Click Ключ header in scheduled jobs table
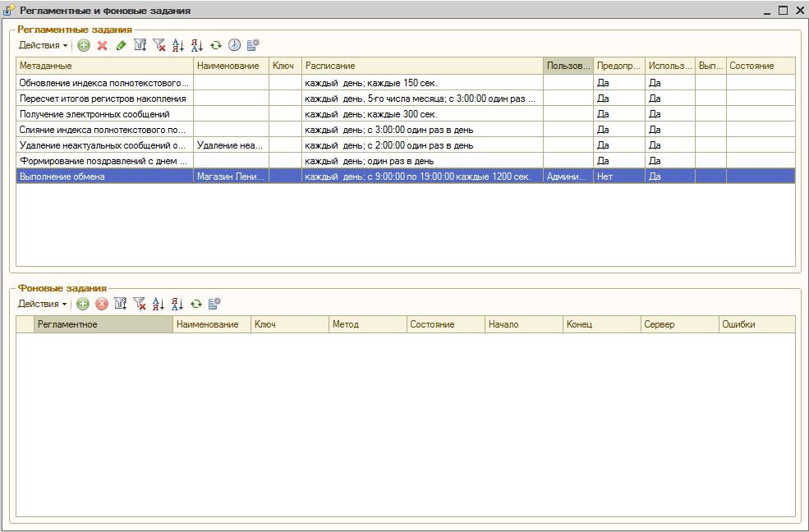 point(285,66)
